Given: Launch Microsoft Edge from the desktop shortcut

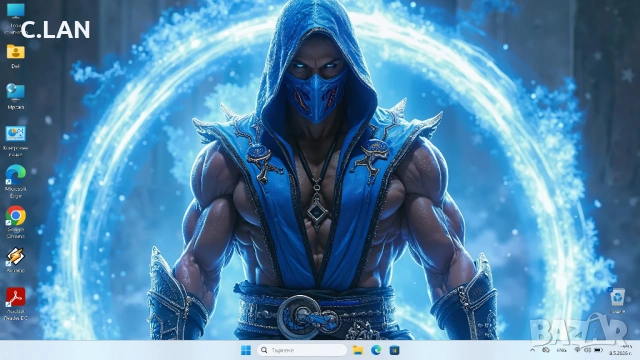Looking at the screenshot, I should coord(16,182).
